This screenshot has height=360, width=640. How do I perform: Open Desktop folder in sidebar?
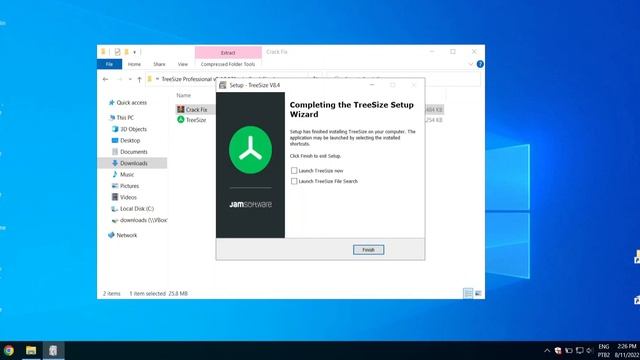[x=130, y=140]
